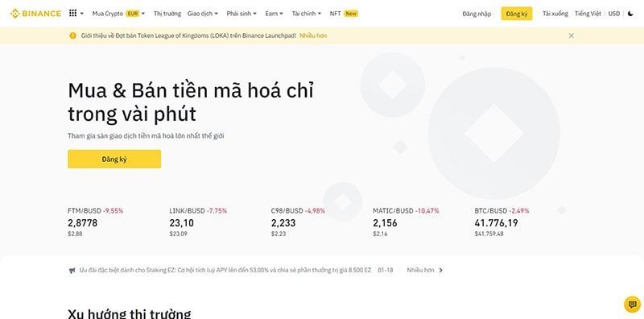This screenshot has width=644, height=319.
Task: Expand the Earn menu
Action: [x=274, y=14]
